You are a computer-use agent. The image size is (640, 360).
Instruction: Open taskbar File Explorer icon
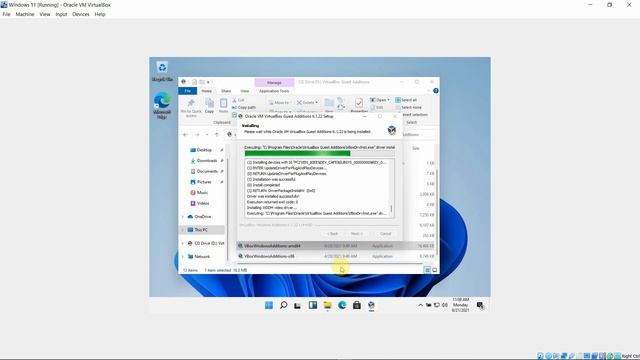click(x=327, y=305)
